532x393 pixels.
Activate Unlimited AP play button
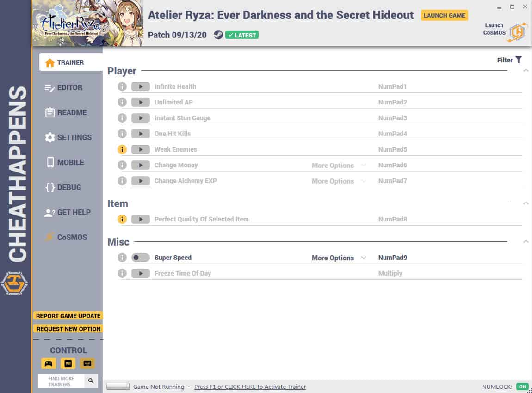141,102
